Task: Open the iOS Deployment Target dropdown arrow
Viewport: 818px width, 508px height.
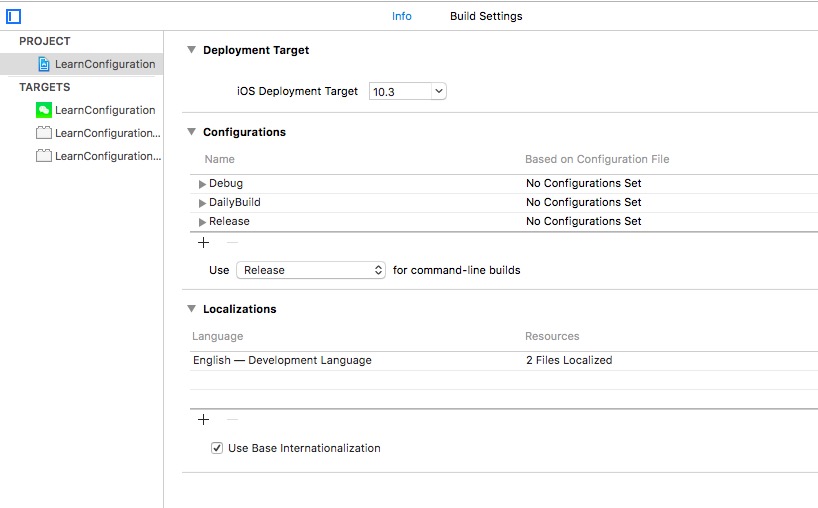Action: point(439,91)
